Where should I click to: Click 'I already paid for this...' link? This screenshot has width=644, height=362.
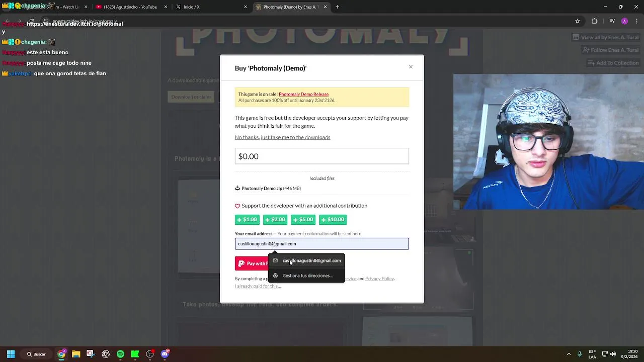(258, 286)
